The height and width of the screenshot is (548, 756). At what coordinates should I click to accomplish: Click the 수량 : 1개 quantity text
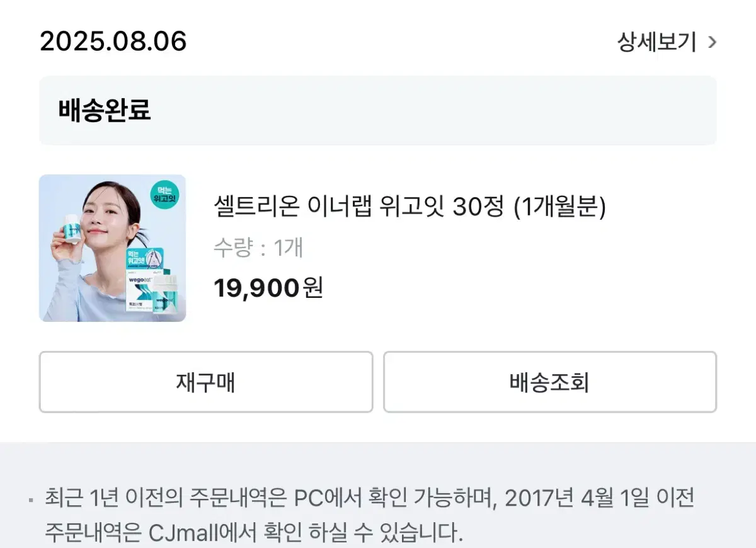(x=258, y=248)
